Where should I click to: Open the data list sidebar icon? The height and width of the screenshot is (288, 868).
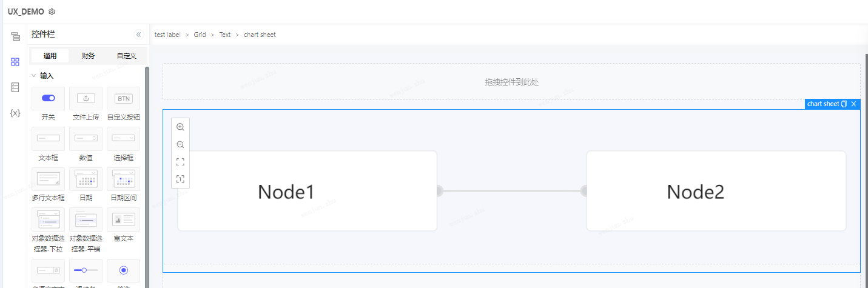(x=15, y=87)
